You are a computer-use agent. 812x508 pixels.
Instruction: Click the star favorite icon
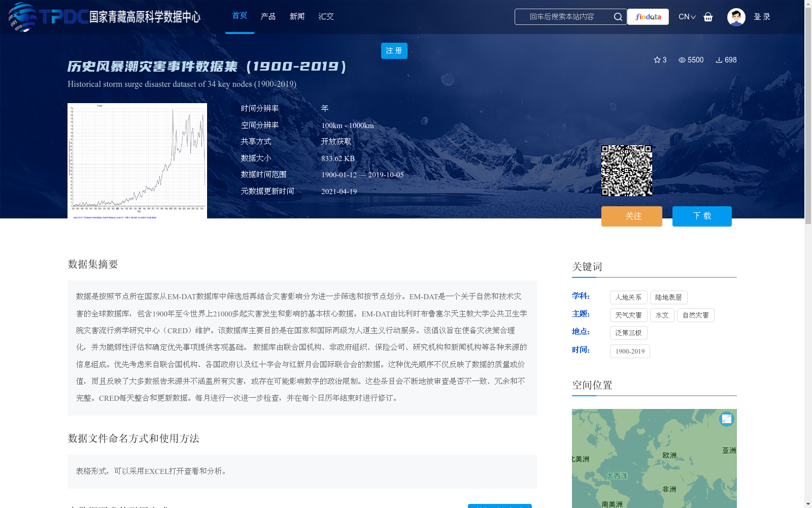click(657, 60)
